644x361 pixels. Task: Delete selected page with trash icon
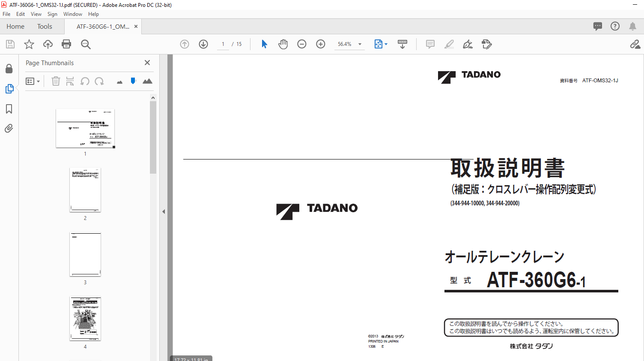[56, 81]
